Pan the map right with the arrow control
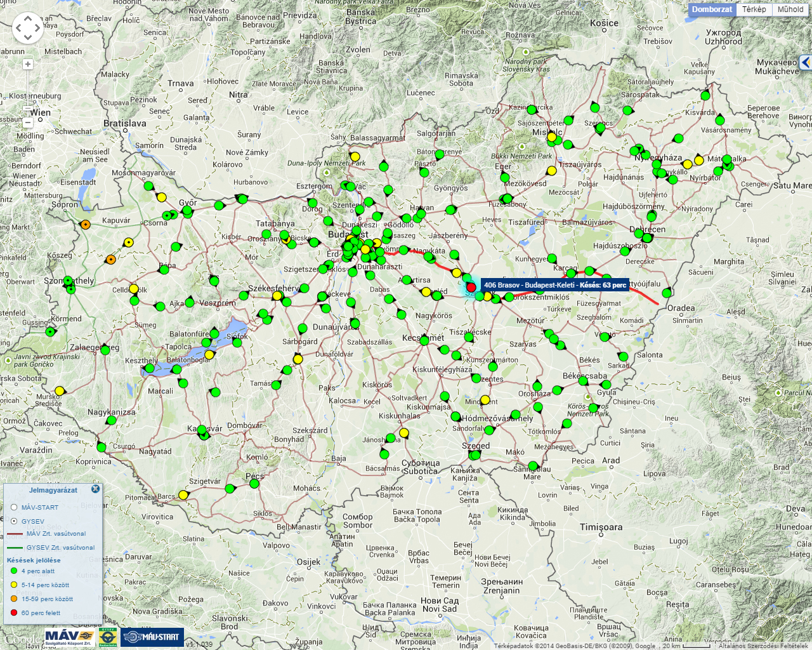812x650 pixels. (37, 28)
